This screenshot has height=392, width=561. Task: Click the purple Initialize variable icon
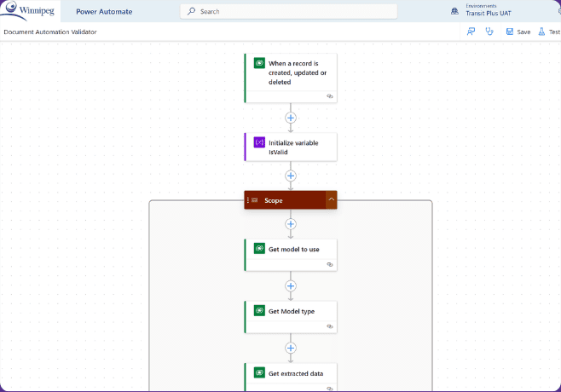pos(259,142)
